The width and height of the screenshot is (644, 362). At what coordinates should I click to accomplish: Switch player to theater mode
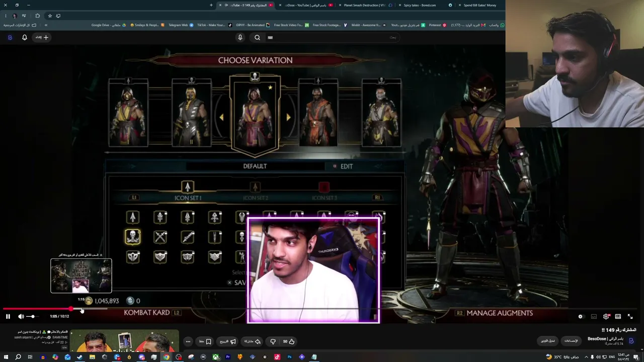pos(618,316)
